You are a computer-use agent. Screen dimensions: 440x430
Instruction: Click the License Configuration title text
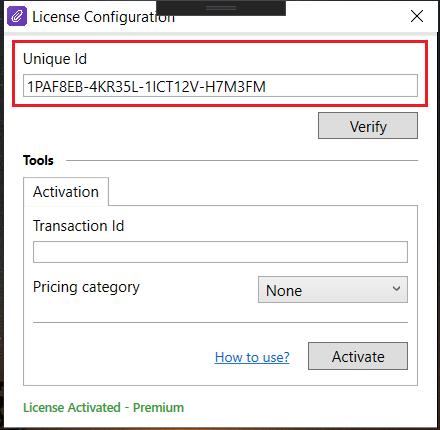pyautogui.click(x=103, y=17)
